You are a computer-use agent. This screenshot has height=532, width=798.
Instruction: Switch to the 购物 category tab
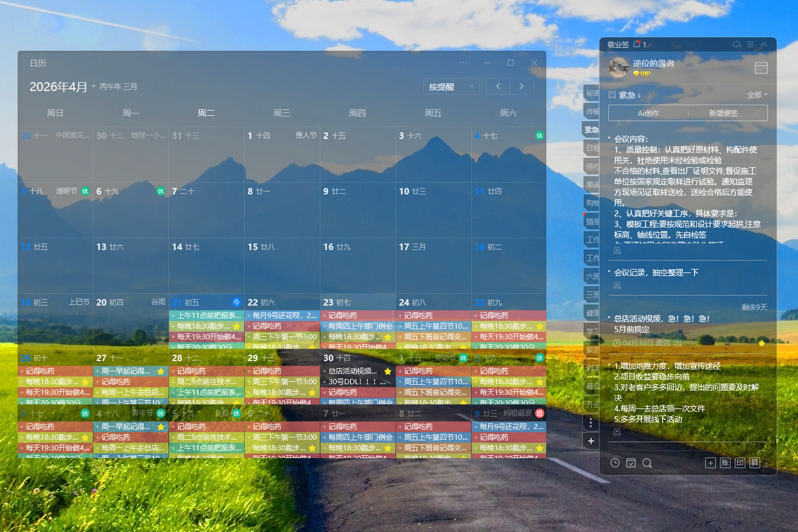pyautogui.click(x=592, y=203)
